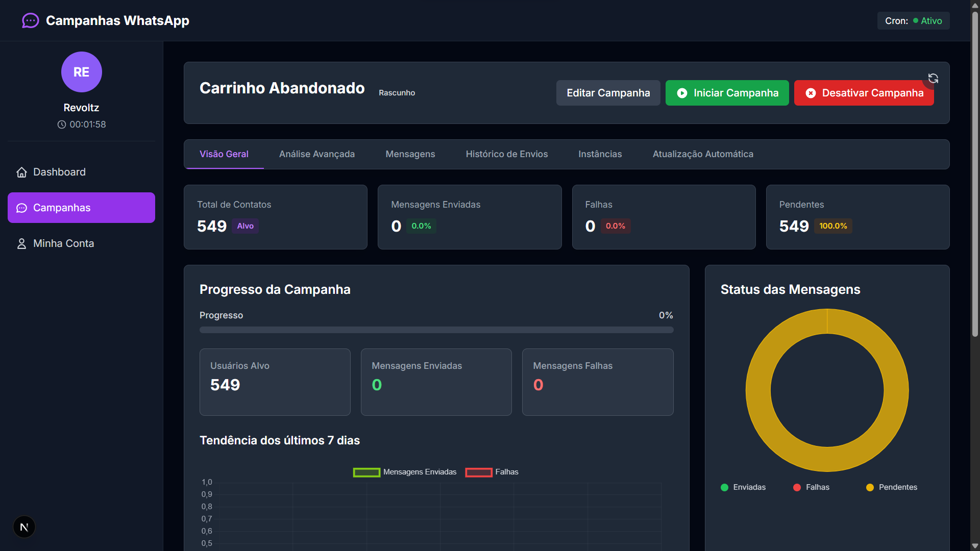Select Campanhas in the sidebar

click(81, 208)
